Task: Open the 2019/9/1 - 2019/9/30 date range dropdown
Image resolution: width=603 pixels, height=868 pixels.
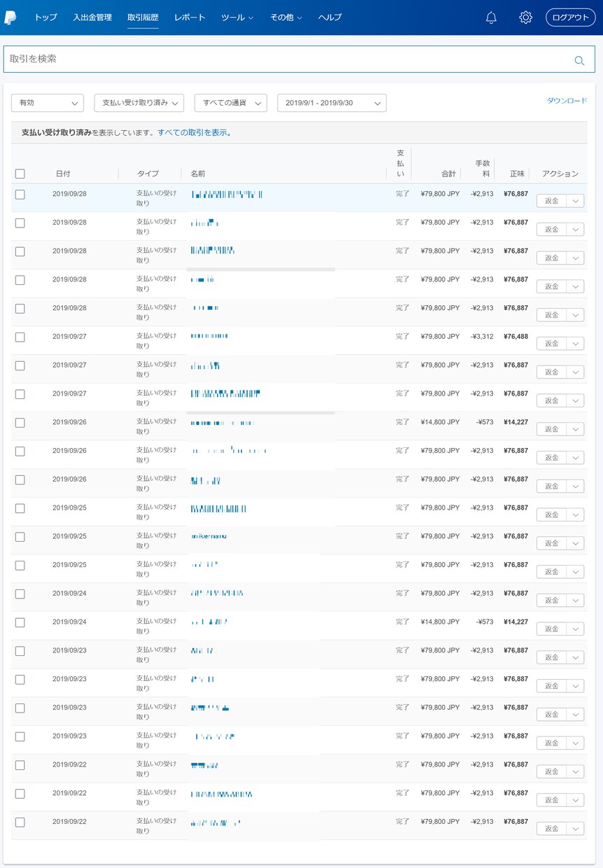Action: click(x=332, y=103)
